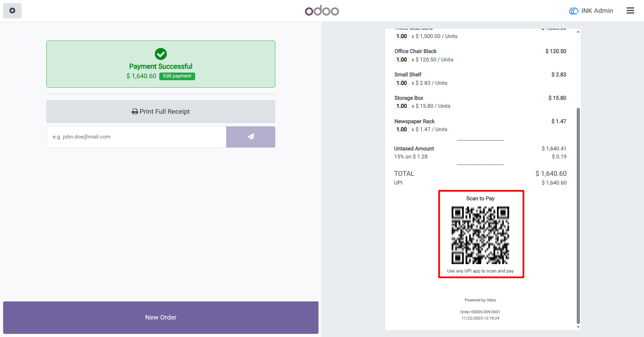
Task: Click '11/22/2025 12:19:24' timestamp
Action: (480, 318)
